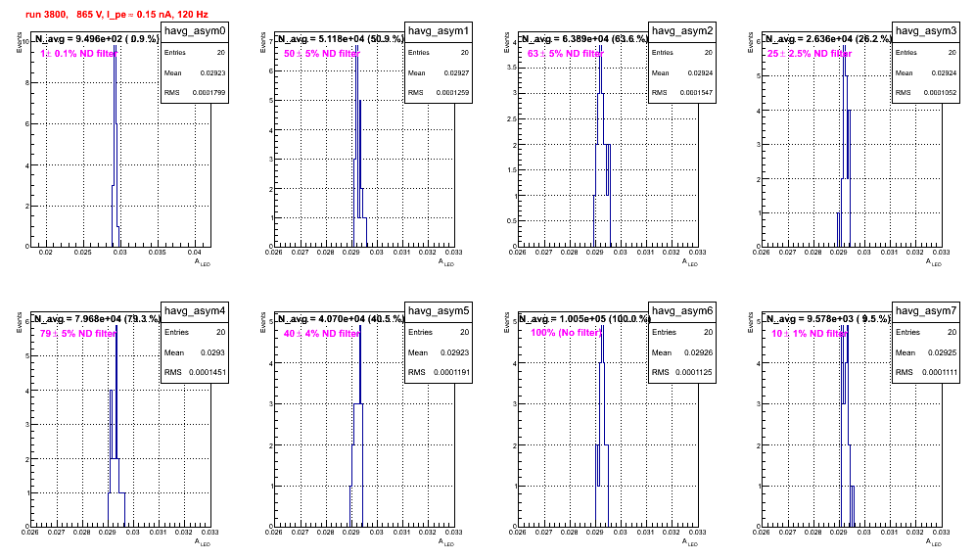Screen dimensions: 975x560
Task: Select the havg_asym6 histogram title
Action: (682, 310)
